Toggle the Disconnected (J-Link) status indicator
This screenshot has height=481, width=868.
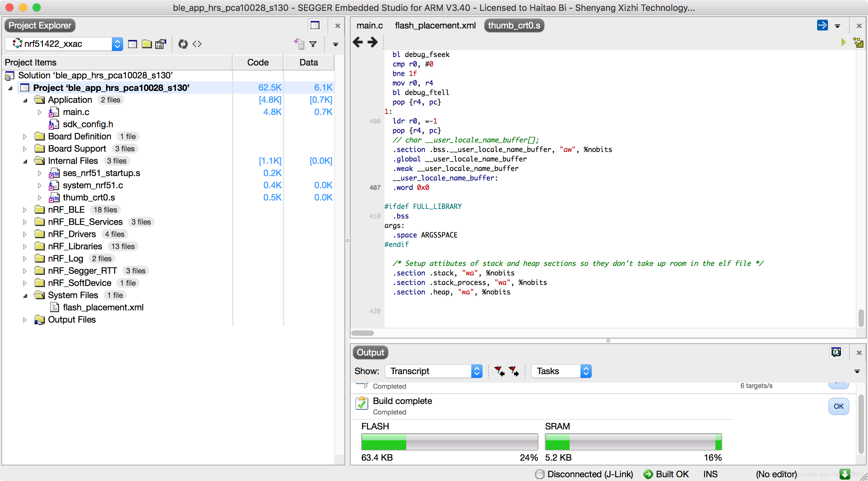coord(584,474)
